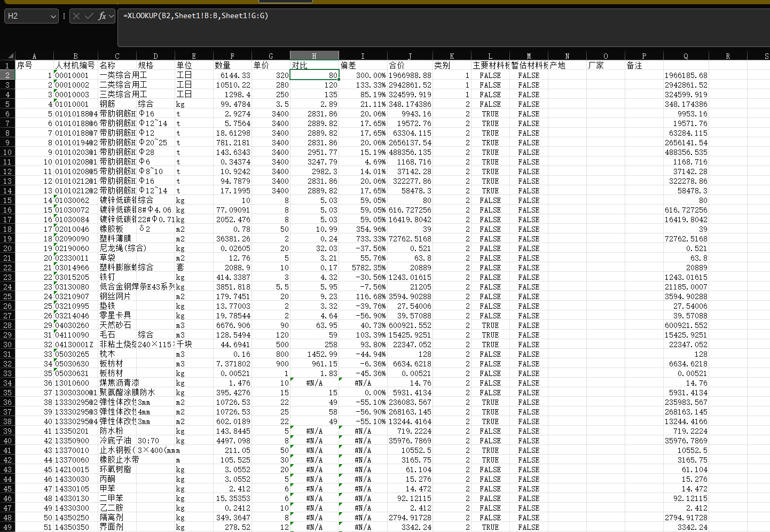Select the cell containing 隔离剂

click(x=117, y=518)
